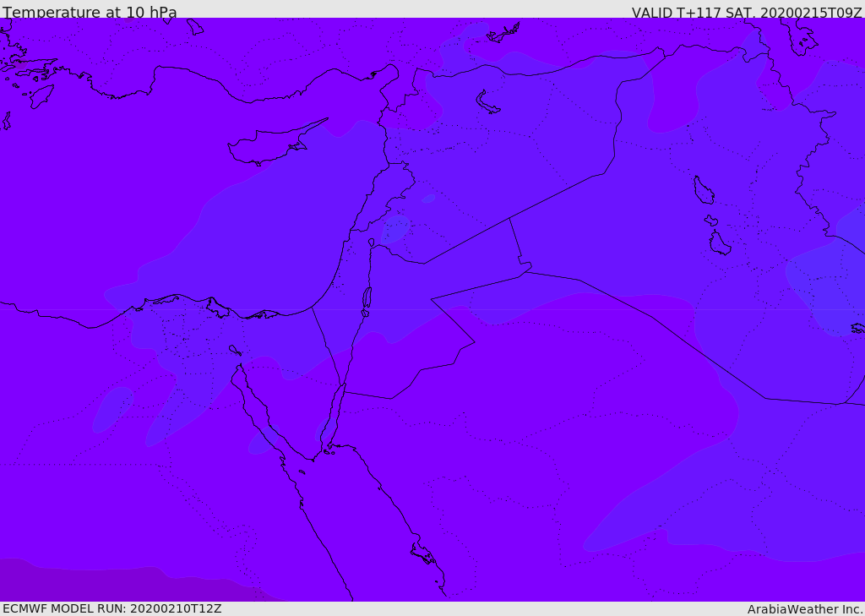Image resolution: width=865 pixels, height=616 pixels.
Task: Click the 'ECMWF MODEL RUN: 20200210T12Z' footer text
Action: [x=112, y=609]
